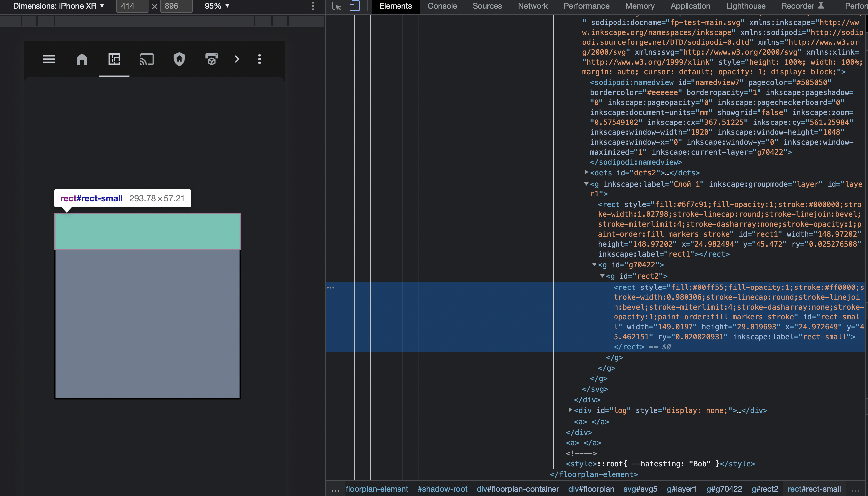868x496 pixels.
Task: Click the viewport width field showing 414
Action: click(x=132, y=6)
